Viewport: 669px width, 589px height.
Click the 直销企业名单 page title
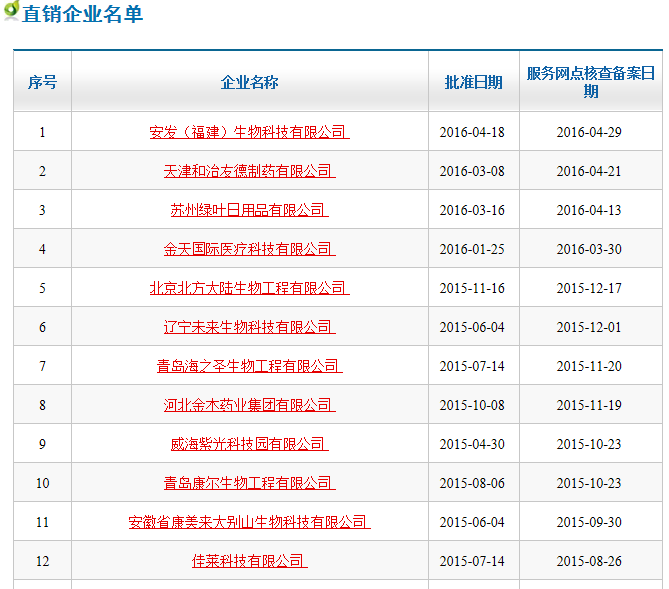coord(82,14)
